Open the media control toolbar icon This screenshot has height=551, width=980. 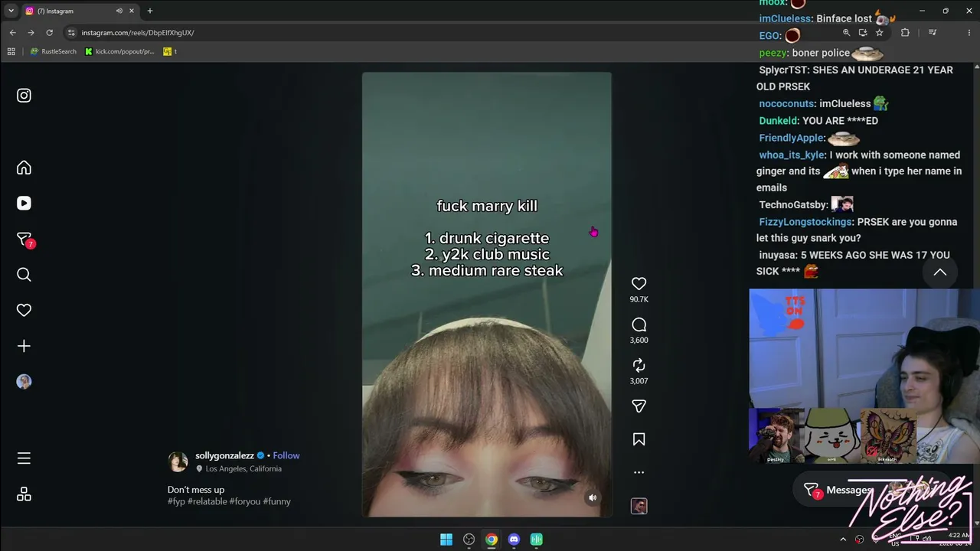point(933,33)
